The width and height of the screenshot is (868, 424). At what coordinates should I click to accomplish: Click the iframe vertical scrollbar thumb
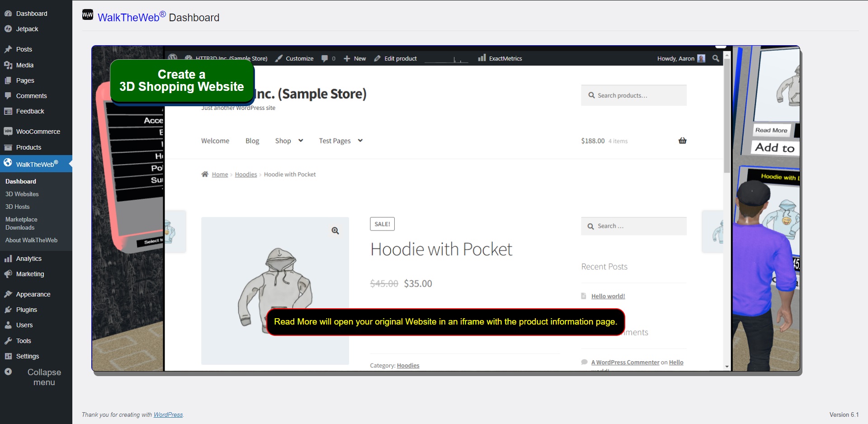[x=727, y=115]
